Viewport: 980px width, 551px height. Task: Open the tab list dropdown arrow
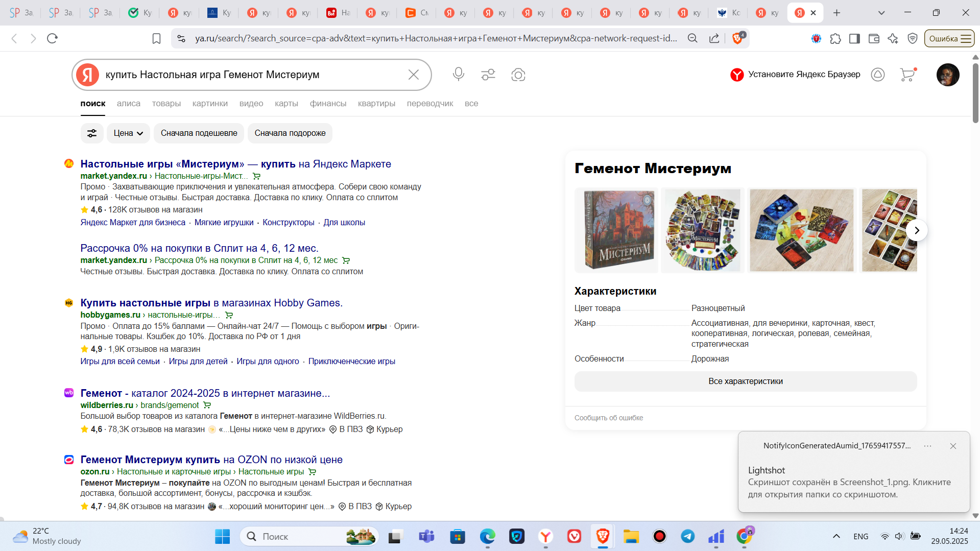[x=881, y=13]
